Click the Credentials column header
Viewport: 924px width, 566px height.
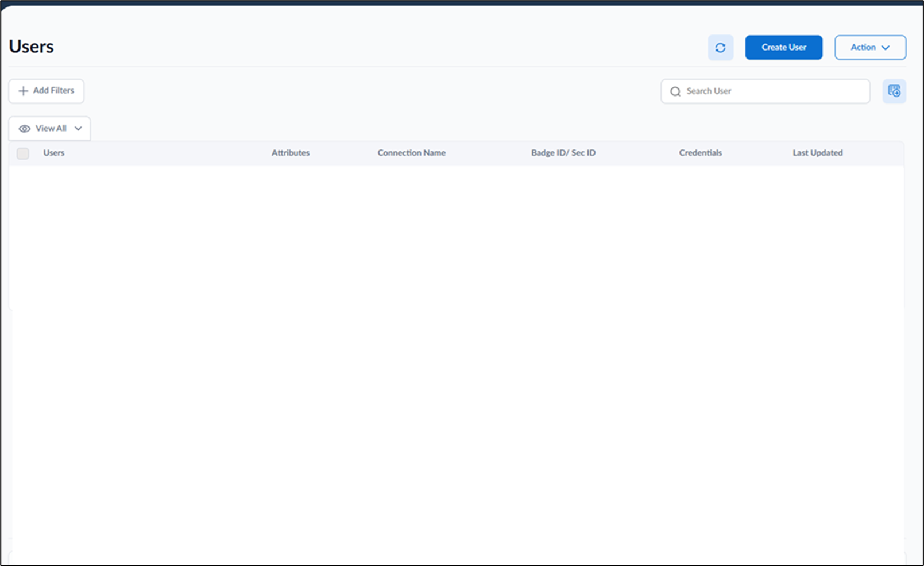pos(701,153)
